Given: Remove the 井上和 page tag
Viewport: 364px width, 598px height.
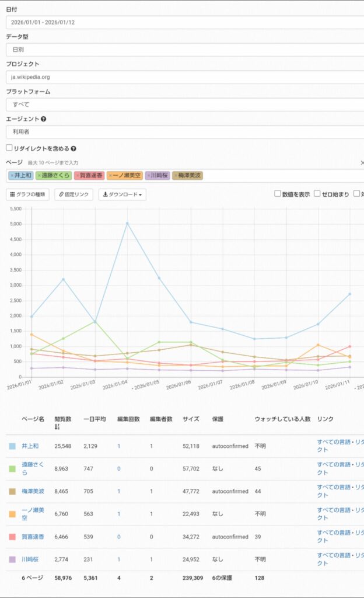Looking at the screenshot, I should 12,175.
